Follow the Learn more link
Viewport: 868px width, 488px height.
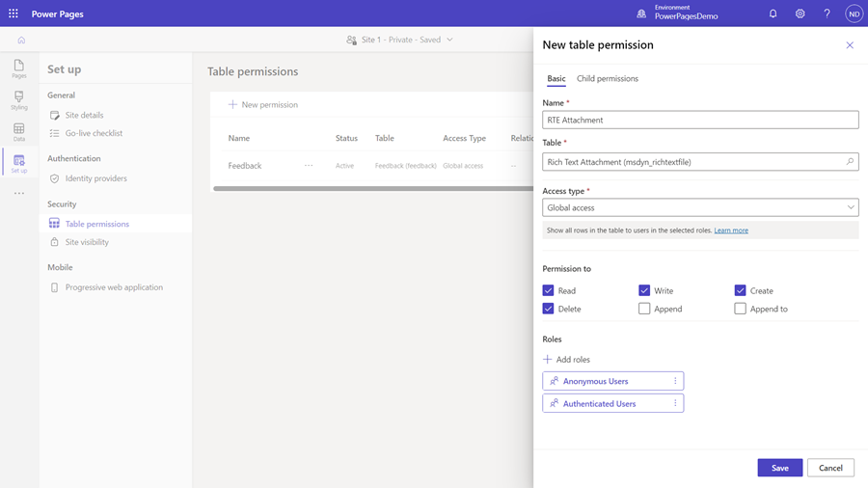pyautogui.click(x=731, y=230)
